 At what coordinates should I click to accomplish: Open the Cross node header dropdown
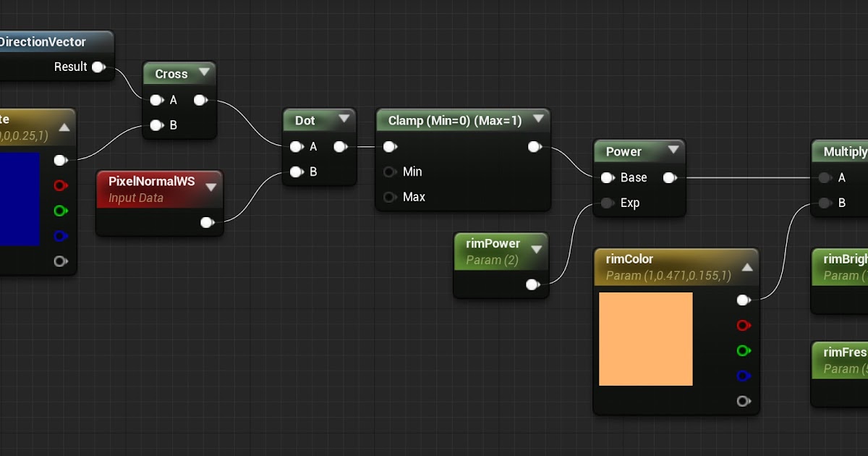coord(204,72)
